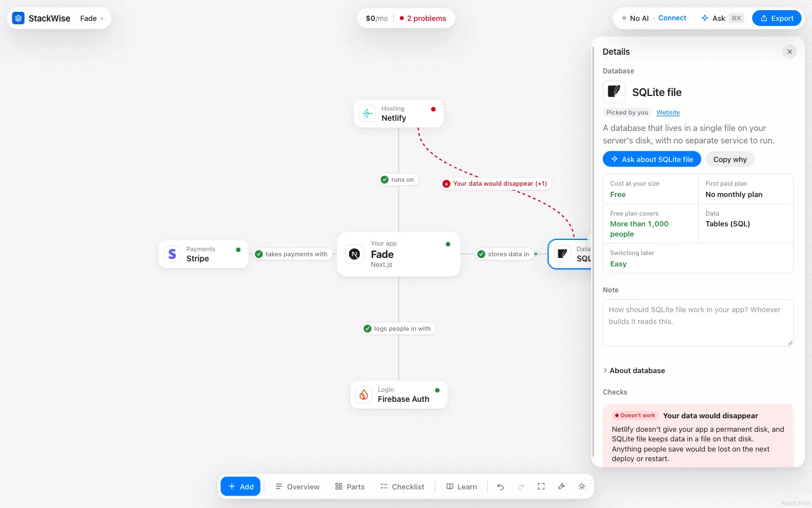Click the SQLite database node icon on canvas

pyautogui.click(x=562, y=254)
